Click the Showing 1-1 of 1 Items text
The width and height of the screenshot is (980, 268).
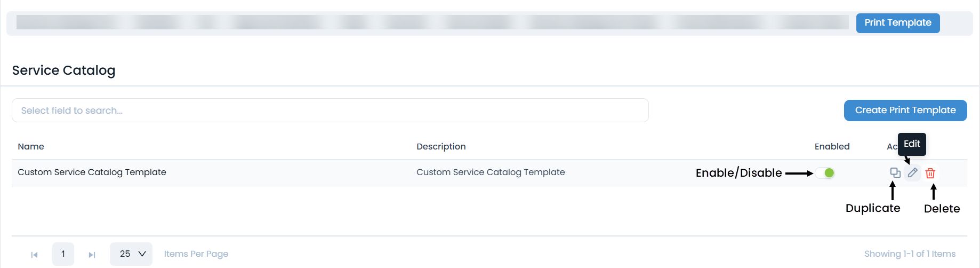coord(910,254)
